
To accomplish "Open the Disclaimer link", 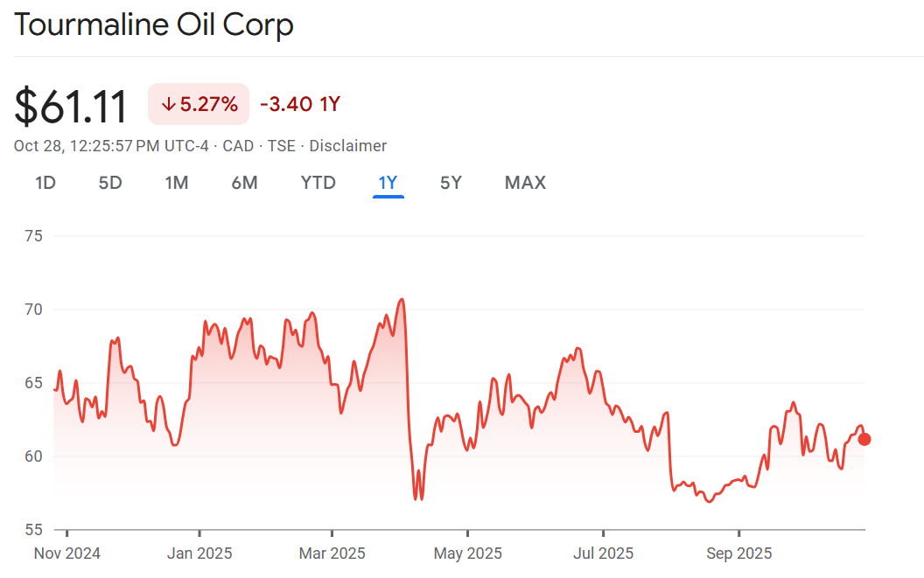I will 347,146.
